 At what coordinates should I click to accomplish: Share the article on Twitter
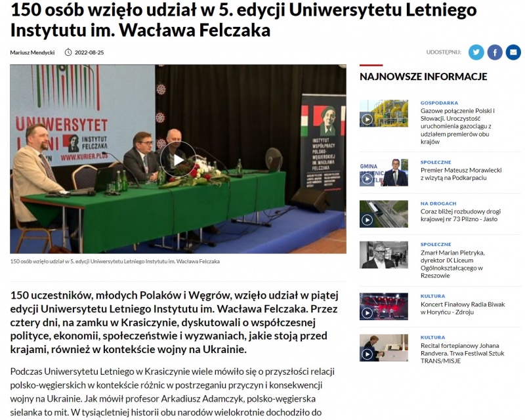click(476, 52)
